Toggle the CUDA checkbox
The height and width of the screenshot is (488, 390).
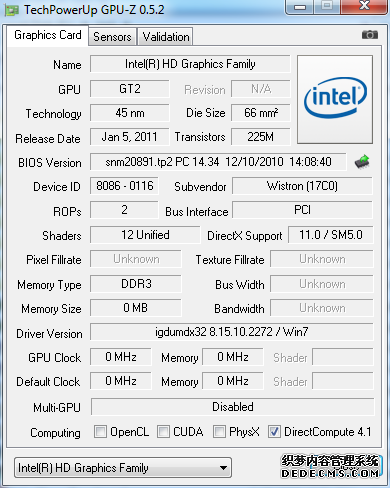[x=163, y=432]
